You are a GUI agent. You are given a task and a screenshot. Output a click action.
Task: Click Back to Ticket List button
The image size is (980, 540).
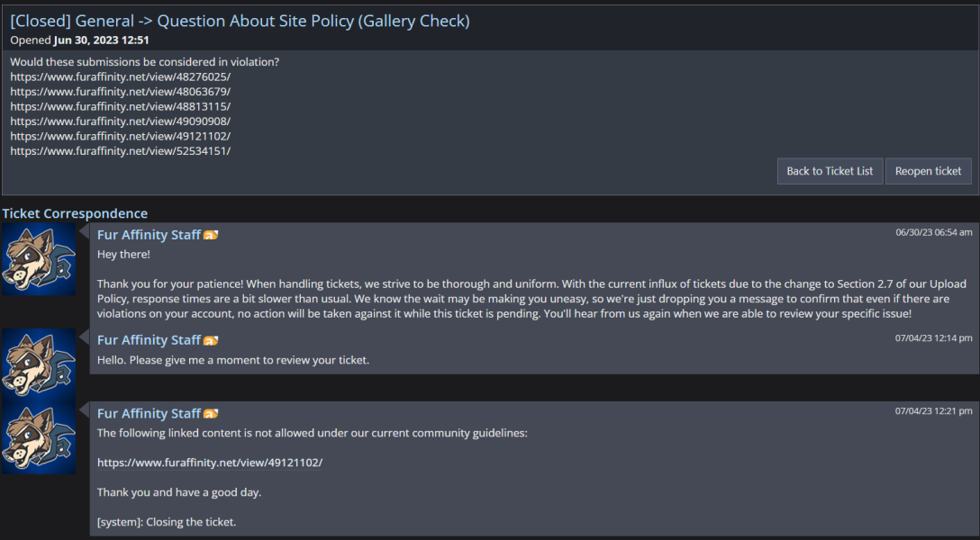coord(830,171)
